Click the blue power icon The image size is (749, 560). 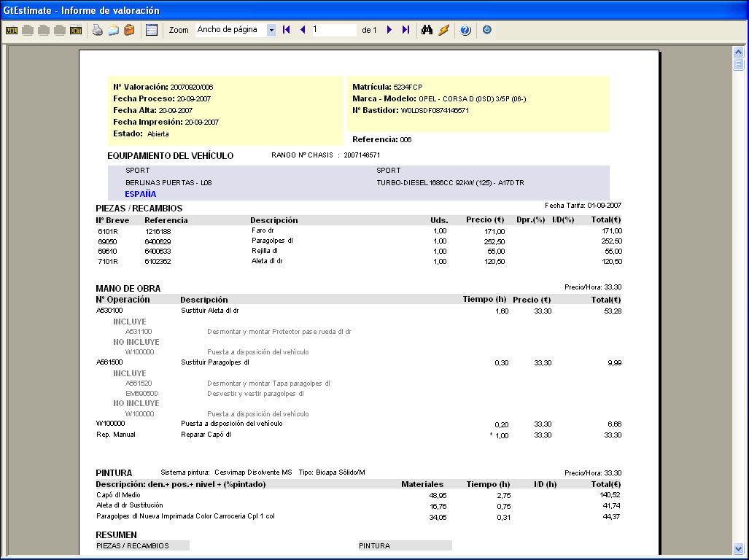(486, 30)
